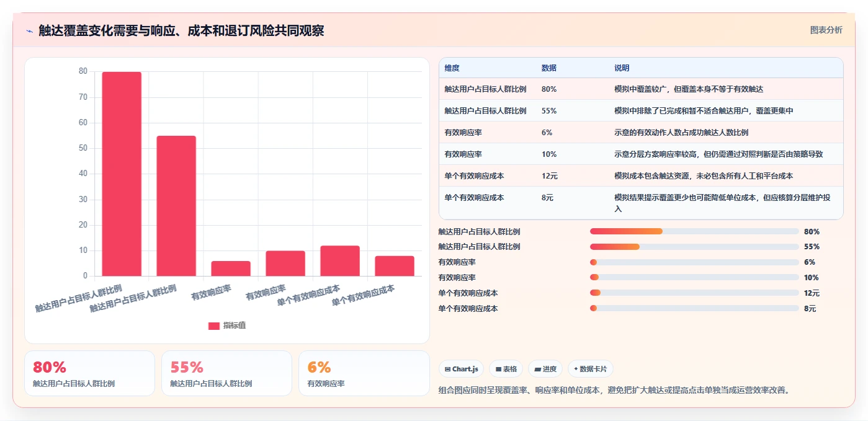Click table note starting '模拟中排除了已完成和暂不适合触达用户'
This screenshot has width=868, height=421.
704,111
